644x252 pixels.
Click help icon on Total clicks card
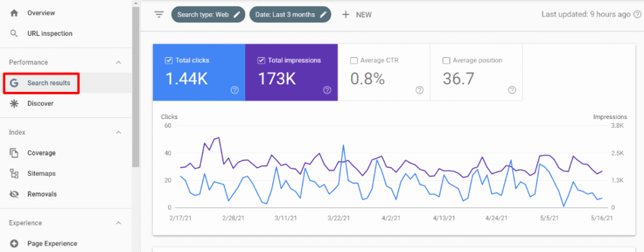click(235, 90)
